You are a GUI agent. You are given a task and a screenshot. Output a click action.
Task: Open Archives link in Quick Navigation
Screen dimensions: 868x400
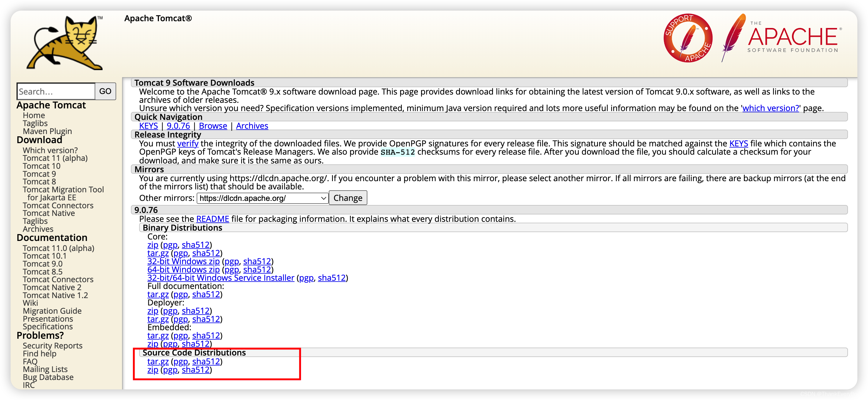[252, 126]
